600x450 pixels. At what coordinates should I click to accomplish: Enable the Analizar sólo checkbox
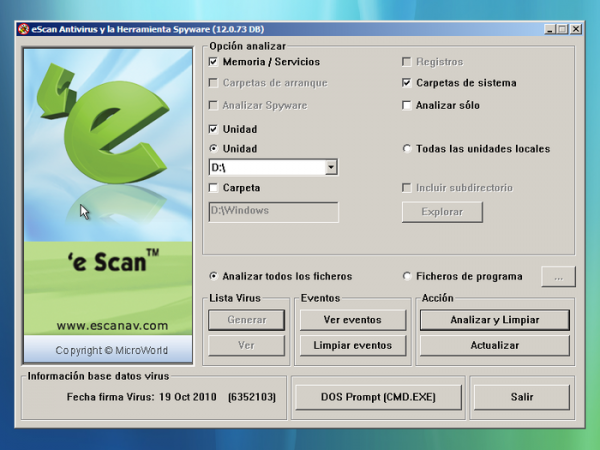click(x=406, y=105)
